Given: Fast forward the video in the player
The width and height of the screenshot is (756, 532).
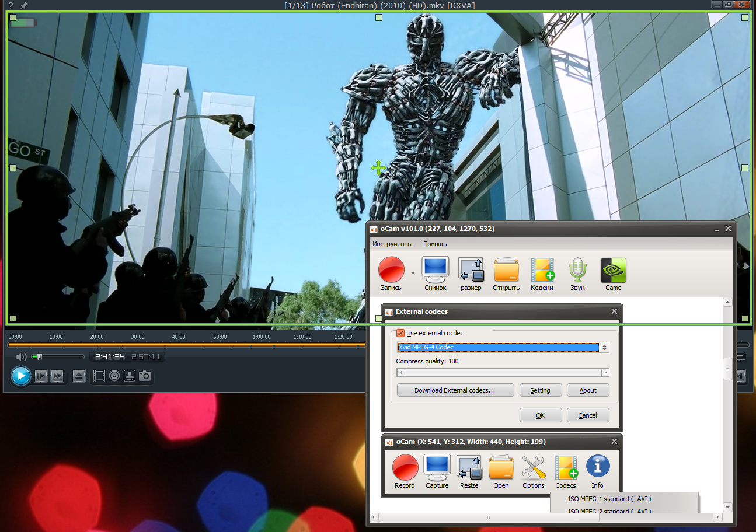Looking at the screenshot, I should (x=57, y=376).
